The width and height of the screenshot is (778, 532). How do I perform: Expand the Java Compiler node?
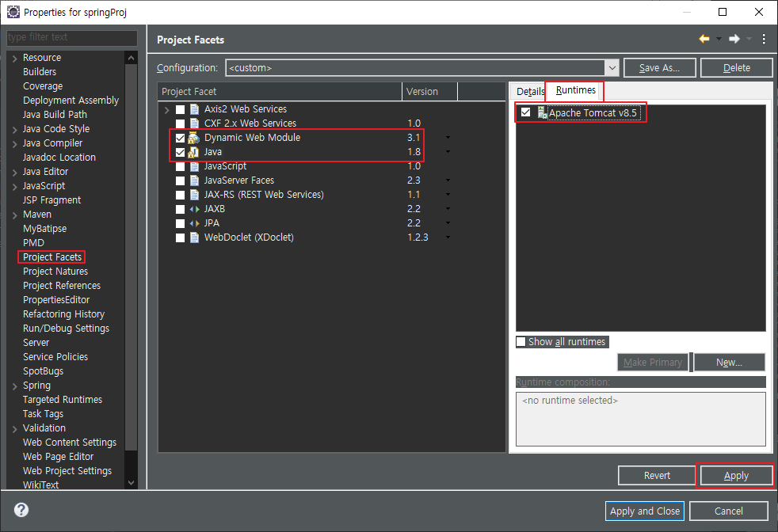pos(15,144)
